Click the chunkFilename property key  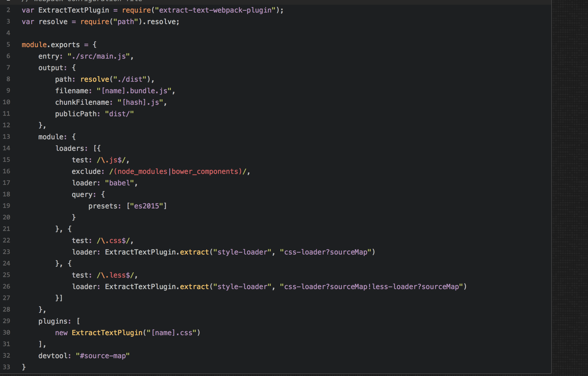[x=82, y=102]
